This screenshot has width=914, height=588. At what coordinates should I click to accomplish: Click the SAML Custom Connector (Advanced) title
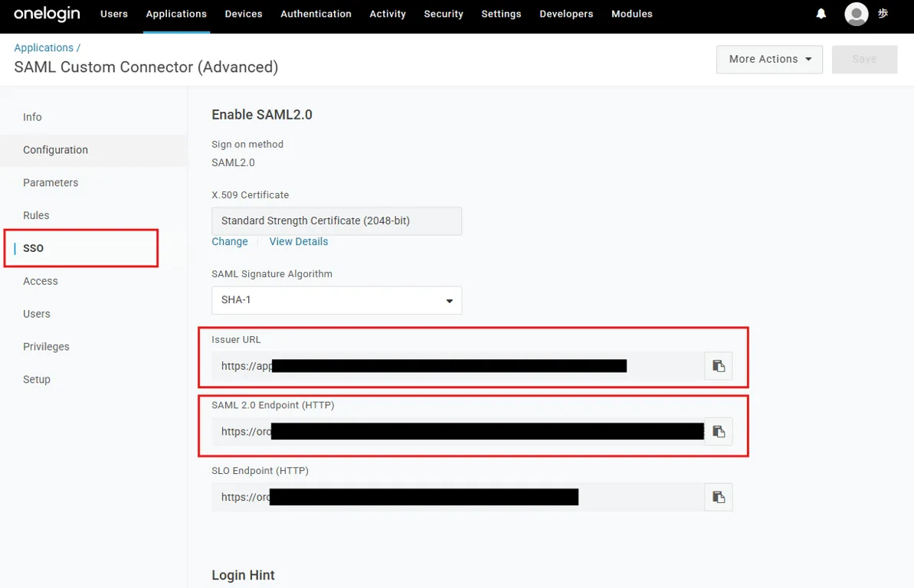pyautogui.click(x=146, y=67)
